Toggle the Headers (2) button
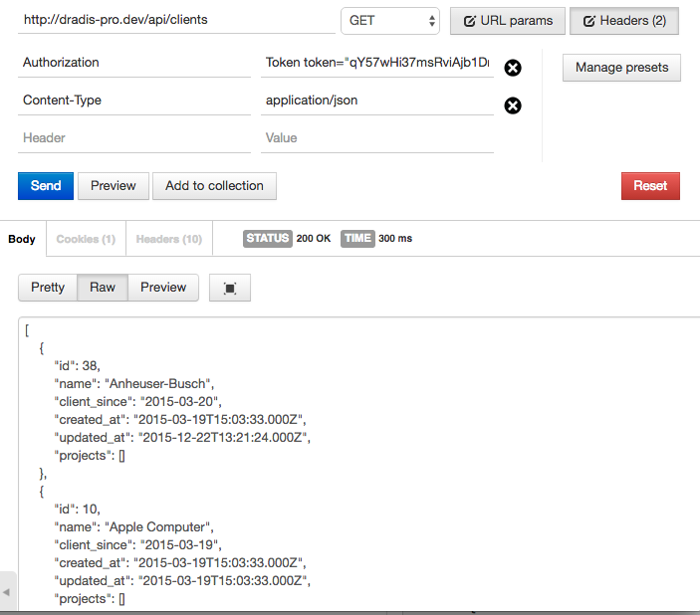This screenshot has height=615, width=700. 624,21
